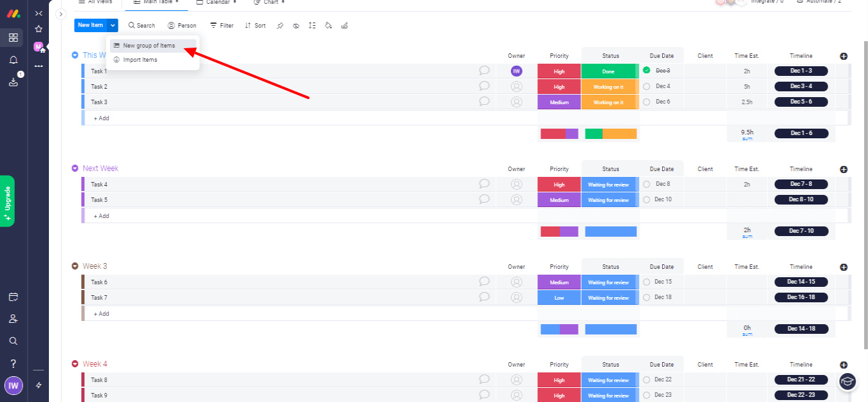Open the workspaces grid icon

[x=13, y=38]
